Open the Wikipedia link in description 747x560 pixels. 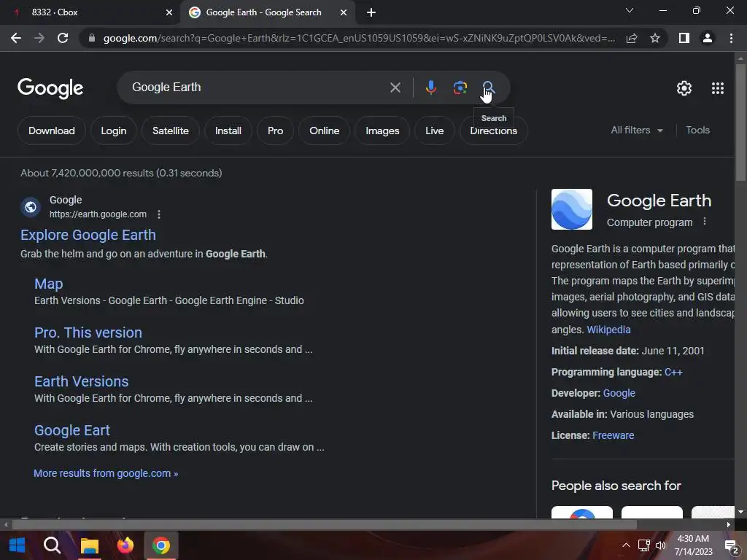(x=608, y=330)
